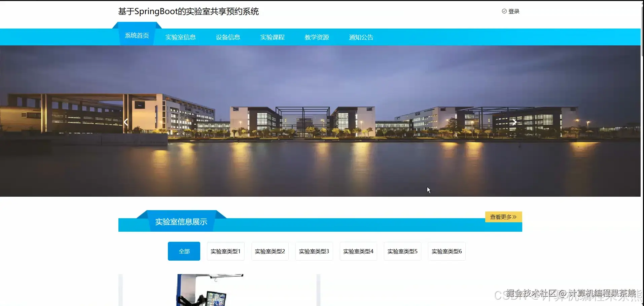Open the 教学资源 menu item
Viewport: 644px width, 306px height.
pos(317,37)
